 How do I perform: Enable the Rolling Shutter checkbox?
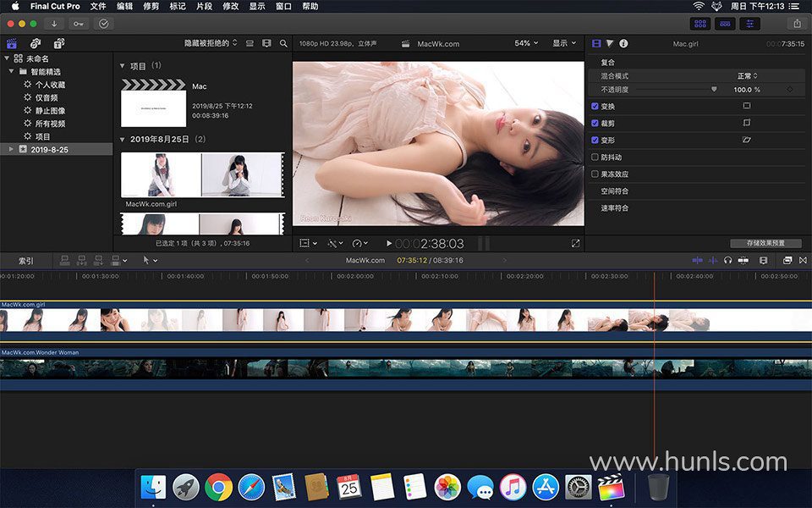coord(595,174)
